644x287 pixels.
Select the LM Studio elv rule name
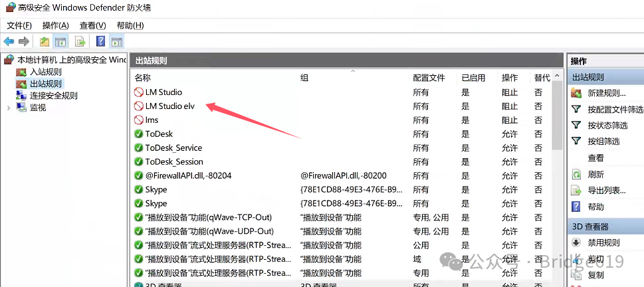point(169,106)
